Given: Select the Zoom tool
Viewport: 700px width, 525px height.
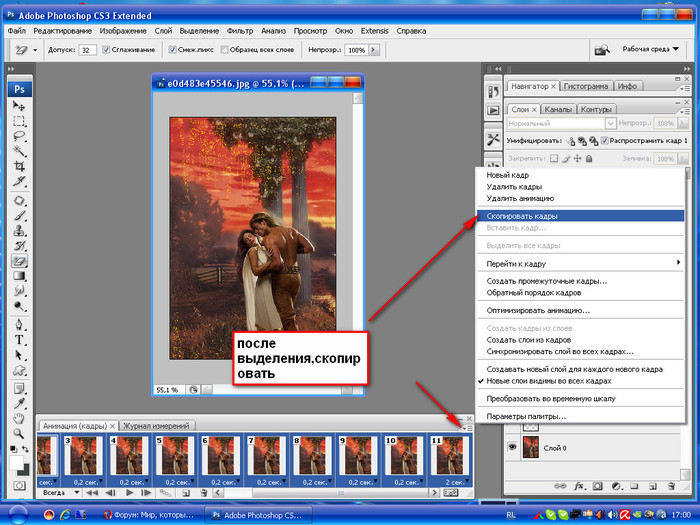Looking at the screenshot, I should [19, 433].
